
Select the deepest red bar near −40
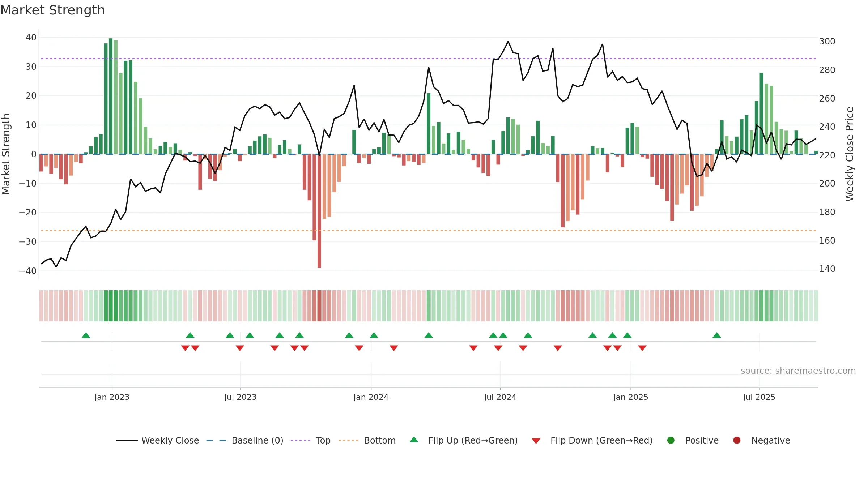pos(319,211)
